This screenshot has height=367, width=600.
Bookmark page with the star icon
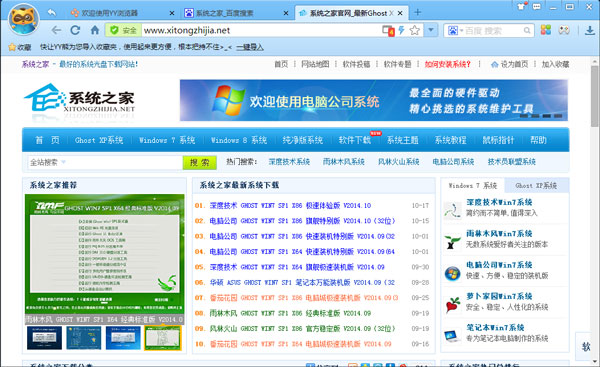[x=415, y=30]
